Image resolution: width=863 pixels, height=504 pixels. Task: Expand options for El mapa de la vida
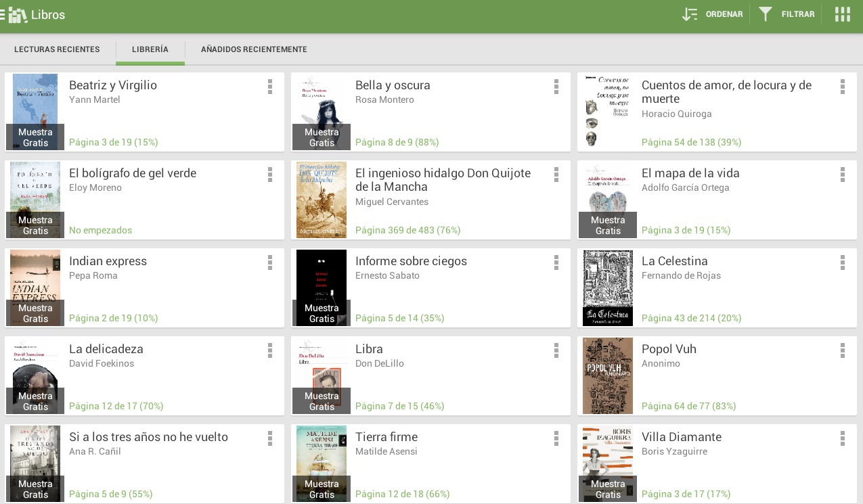pyautogui.click(x=842, y=175)
